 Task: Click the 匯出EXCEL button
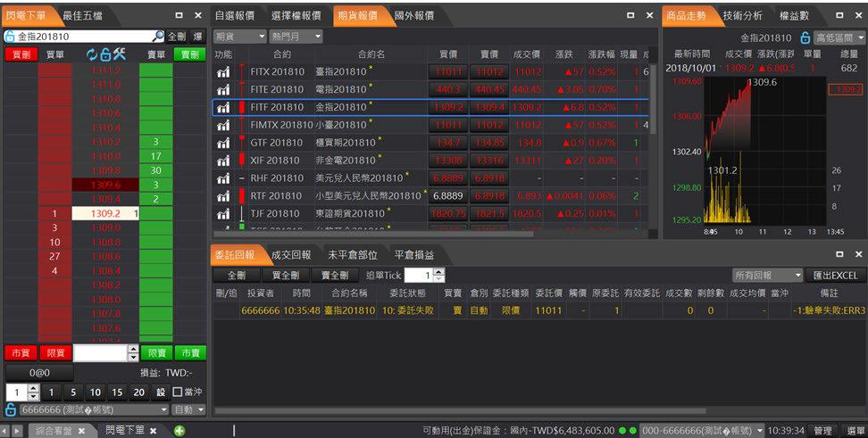click(x=834, y=276)
